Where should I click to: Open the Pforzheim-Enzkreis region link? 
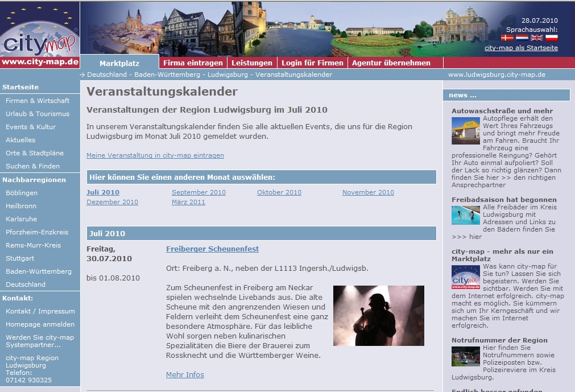(x=37, y=232)
